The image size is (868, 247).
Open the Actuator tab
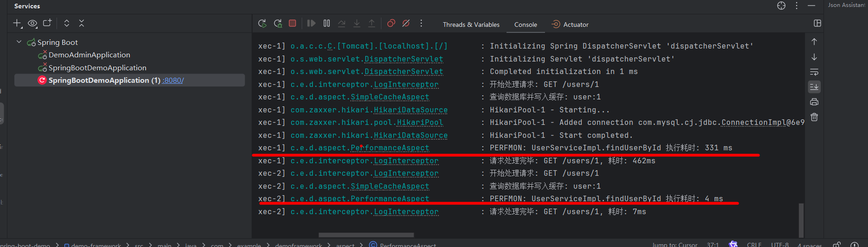pyautogui.click(x=570, y=25)
